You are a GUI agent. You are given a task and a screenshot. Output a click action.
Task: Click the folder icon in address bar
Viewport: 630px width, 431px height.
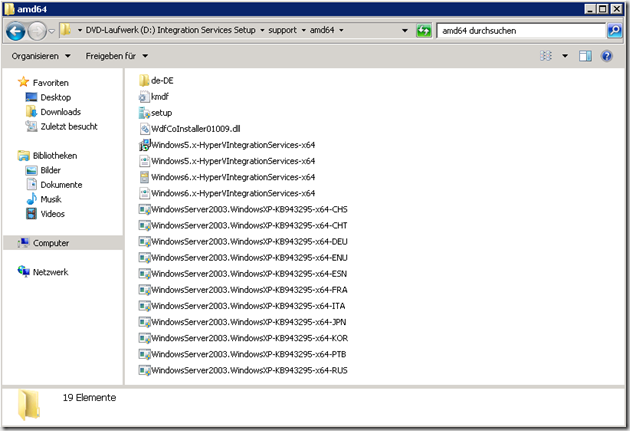coord(65,30)
